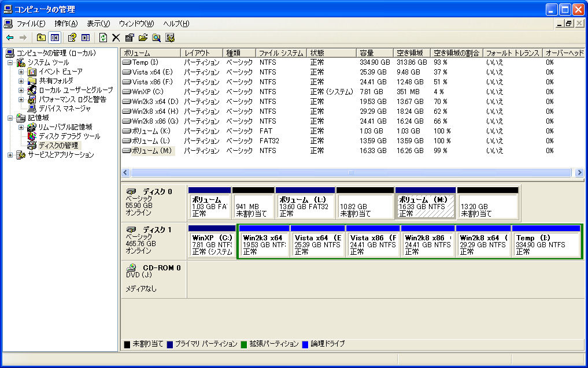Click the magnifier Explore toolbar icon
This screenshot has height=368, width=588.
point(156,38)
